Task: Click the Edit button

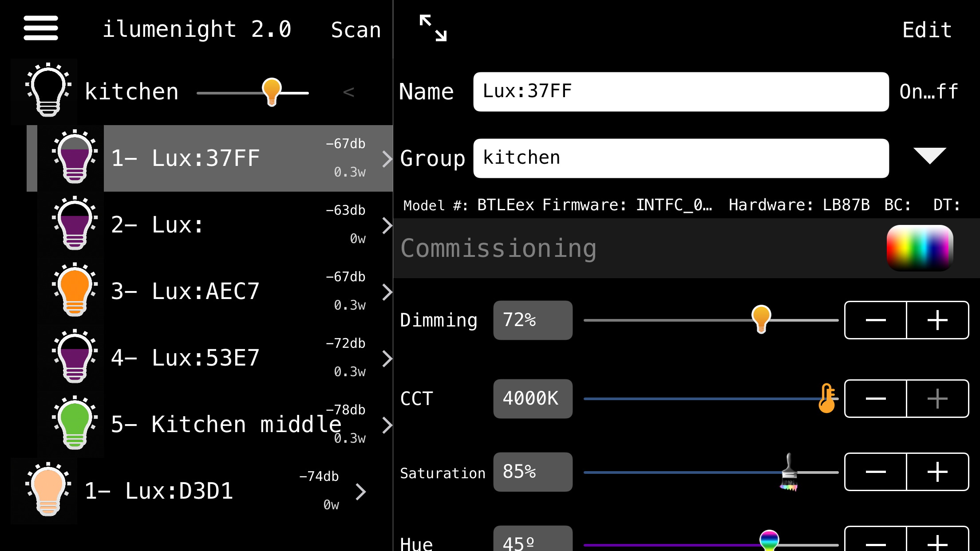Action: pyautogui.click(x=927, y=30)
